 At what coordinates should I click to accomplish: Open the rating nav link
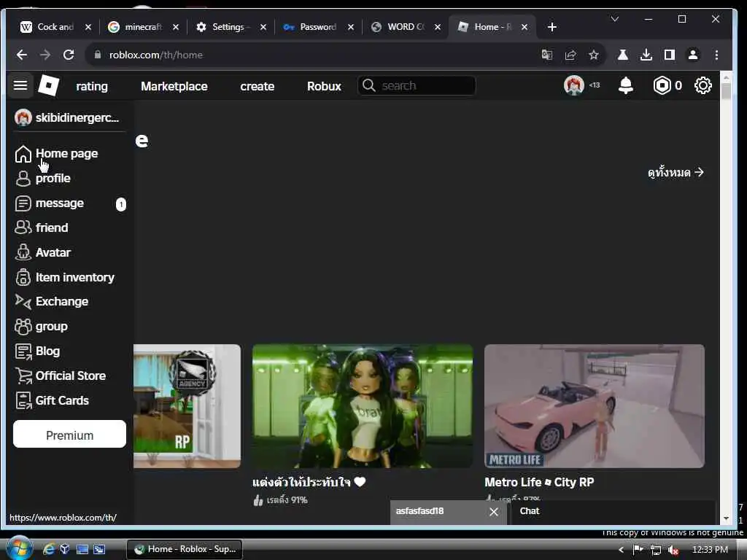pyautogui.click(x=92, y=86)
